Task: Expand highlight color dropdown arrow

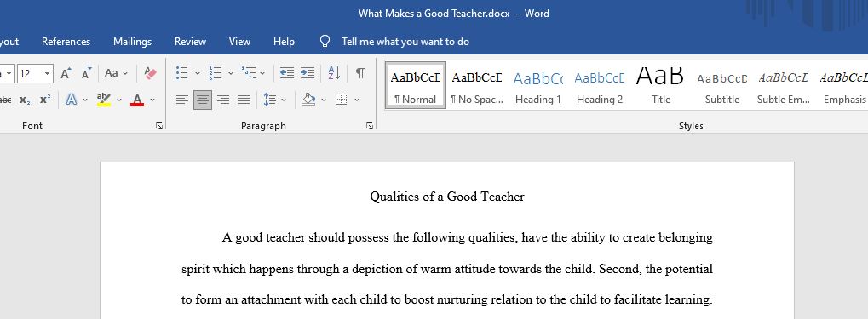Action: [x=119, y=100]
